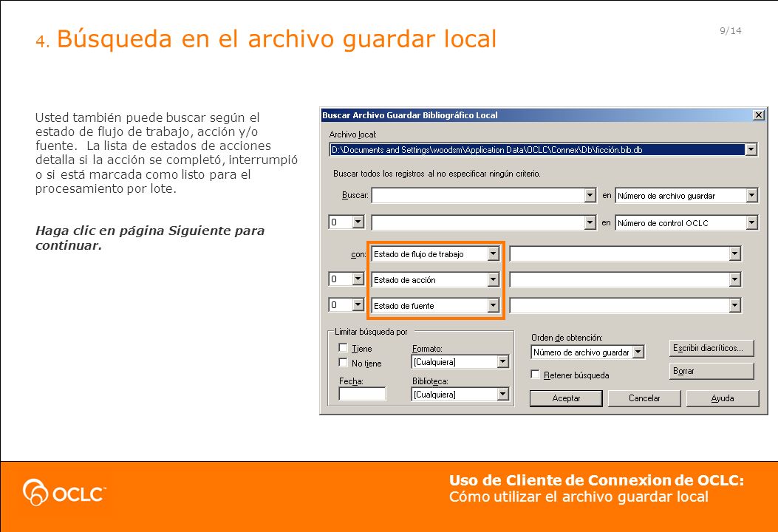This screenshot has height=532, width=778.
Task: Click the page counter 9/14
Action: tap(731, 31)
